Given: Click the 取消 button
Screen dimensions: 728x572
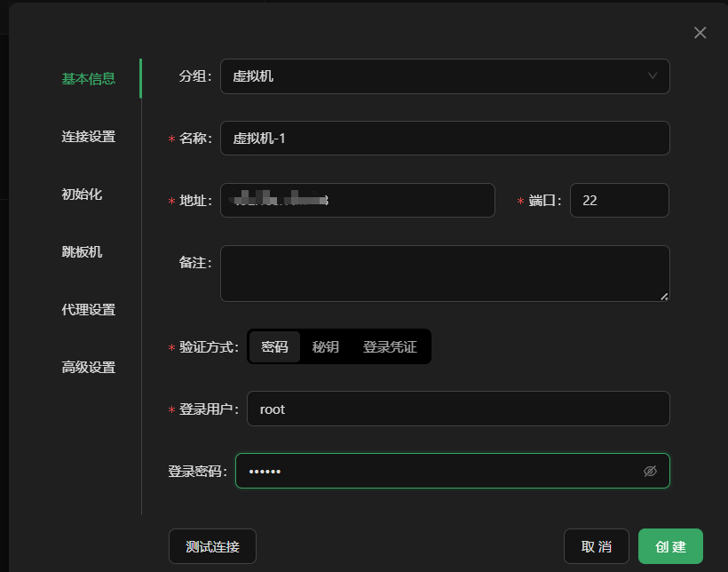Looking at the screenshot, I should [596, 546].
